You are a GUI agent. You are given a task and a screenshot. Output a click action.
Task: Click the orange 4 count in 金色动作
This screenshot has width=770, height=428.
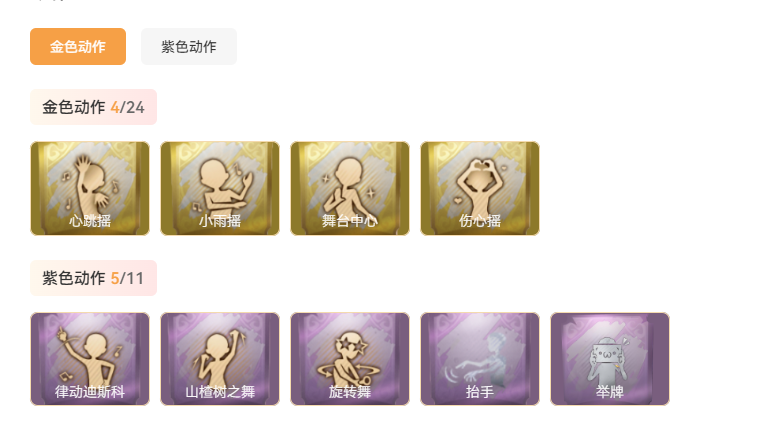click(115, 107)
